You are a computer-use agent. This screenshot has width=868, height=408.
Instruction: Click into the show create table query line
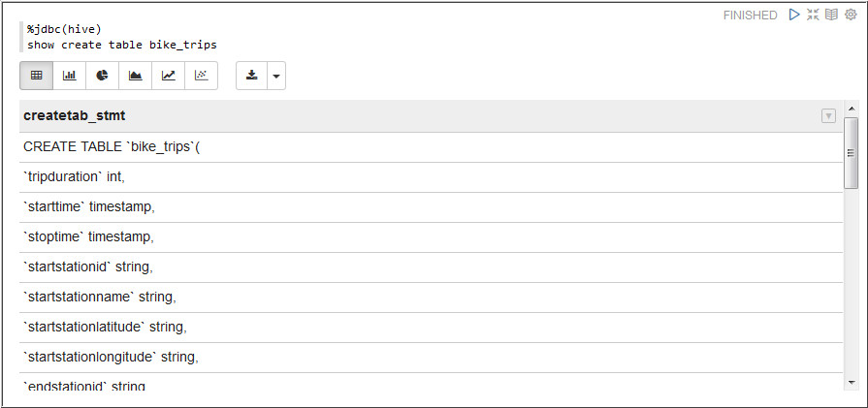(x=122, y=45)
